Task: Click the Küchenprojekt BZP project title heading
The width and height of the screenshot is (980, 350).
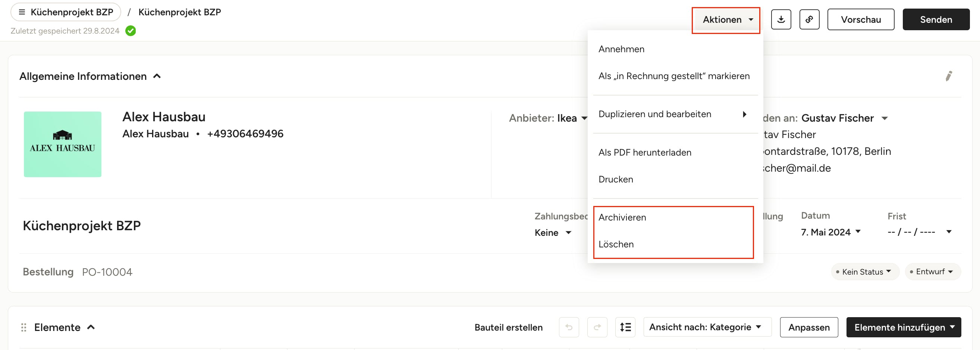Action: [x=82, y=226]
